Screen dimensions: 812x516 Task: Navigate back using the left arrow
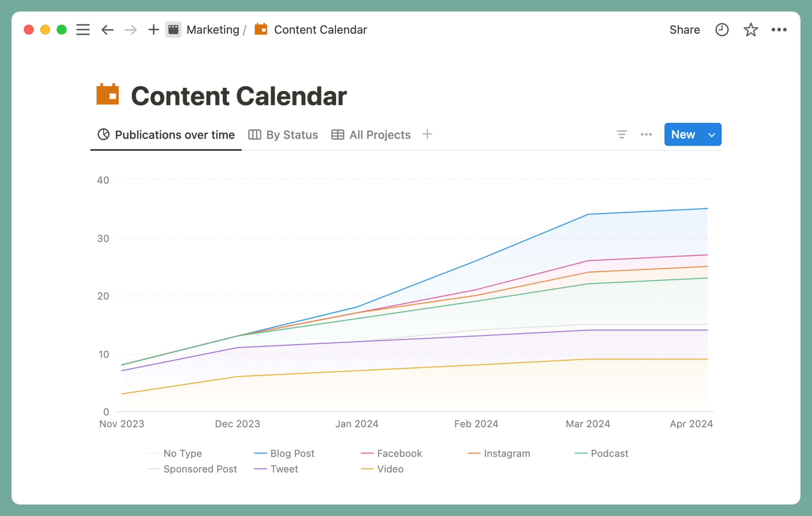point(107,30)
